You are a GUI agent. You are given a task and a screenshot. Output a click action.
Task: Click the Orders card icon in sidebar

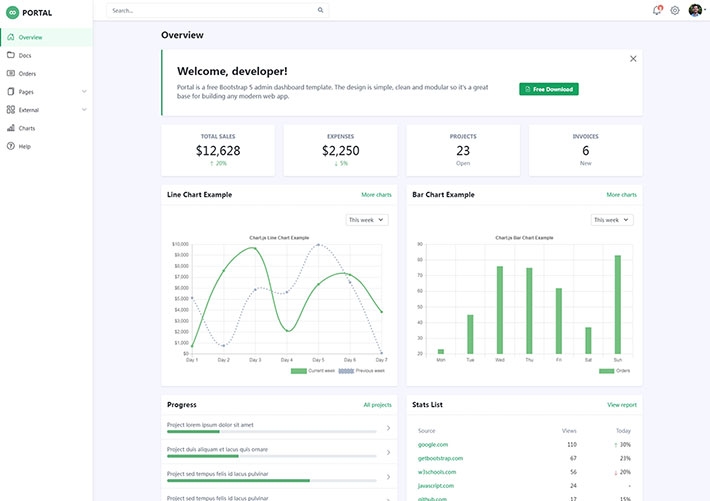click(x=10, y=73)
